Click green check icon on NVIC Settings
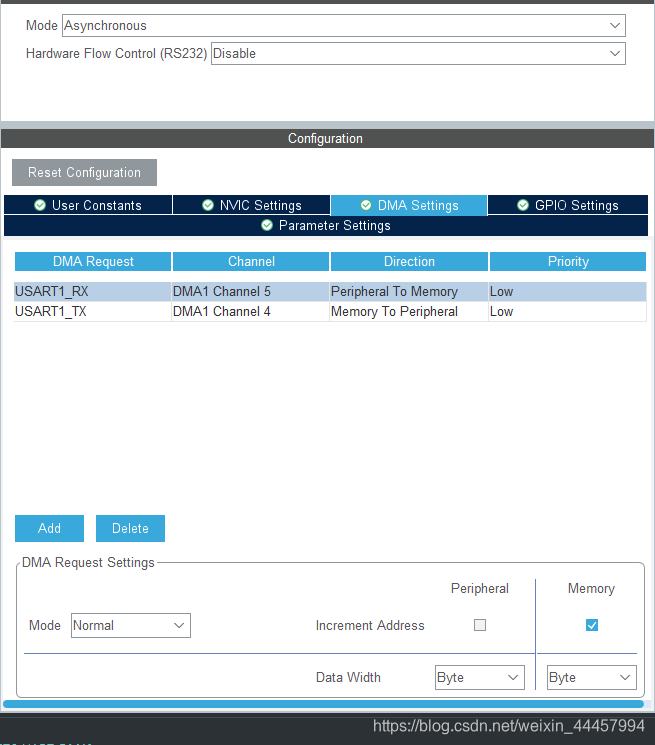The image size is (655, 745). [x=208, y=205]
